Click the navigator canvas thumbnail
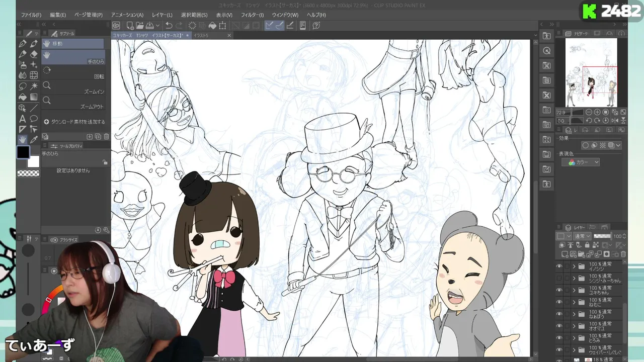 coord(591,73)
